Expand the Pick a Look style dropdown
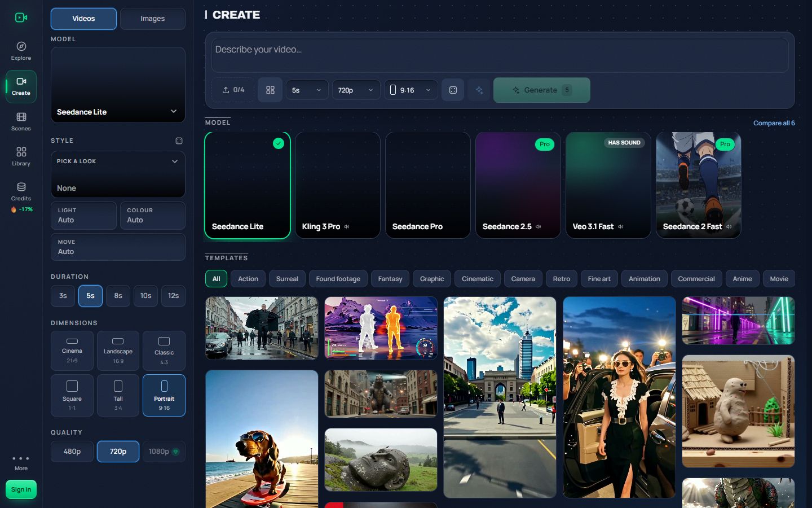The image size is (812, 508). (118, 174)
